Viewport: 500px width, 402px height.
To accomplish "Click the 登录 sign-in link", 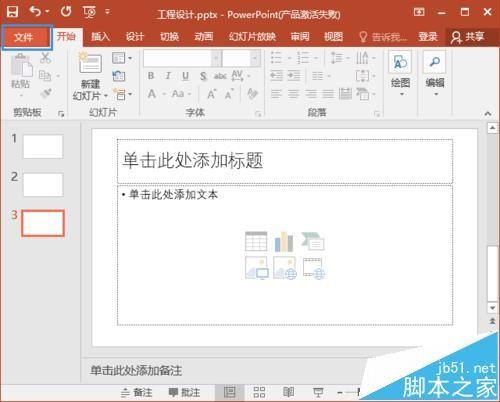I will [428, 36].
